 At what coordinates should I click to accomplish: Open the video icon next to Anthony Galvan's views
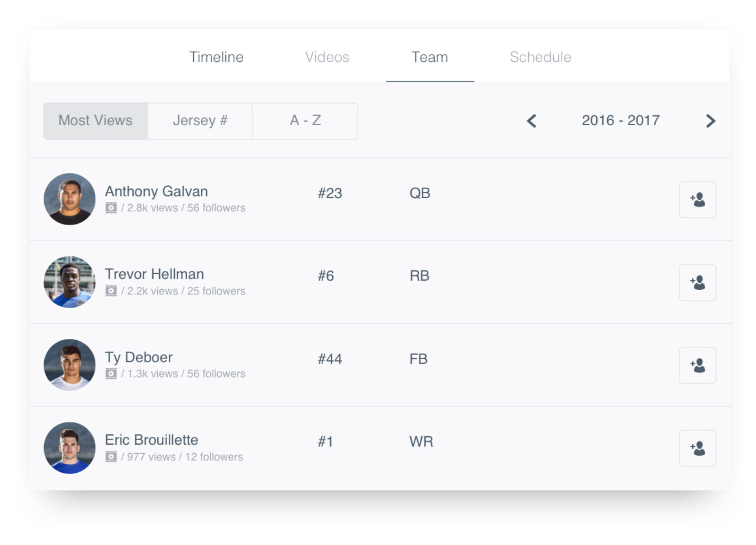click(112, 208)
